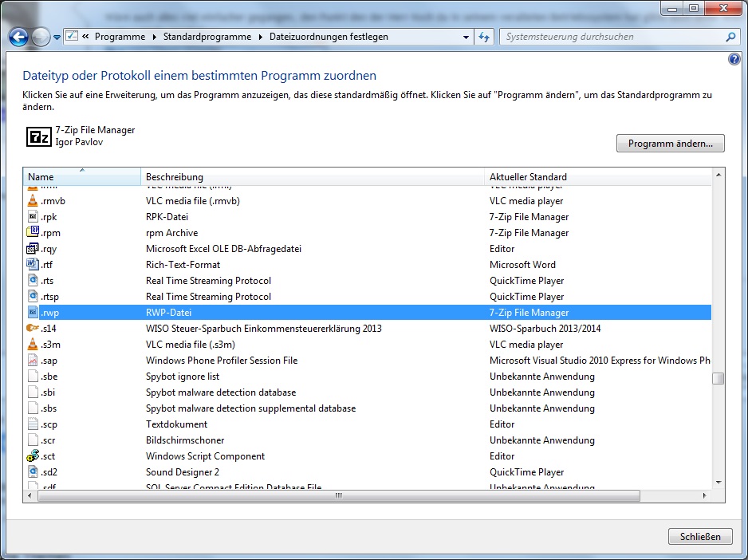Click the 7-Zip File Manager logo icon

click(x=38, y=137)
